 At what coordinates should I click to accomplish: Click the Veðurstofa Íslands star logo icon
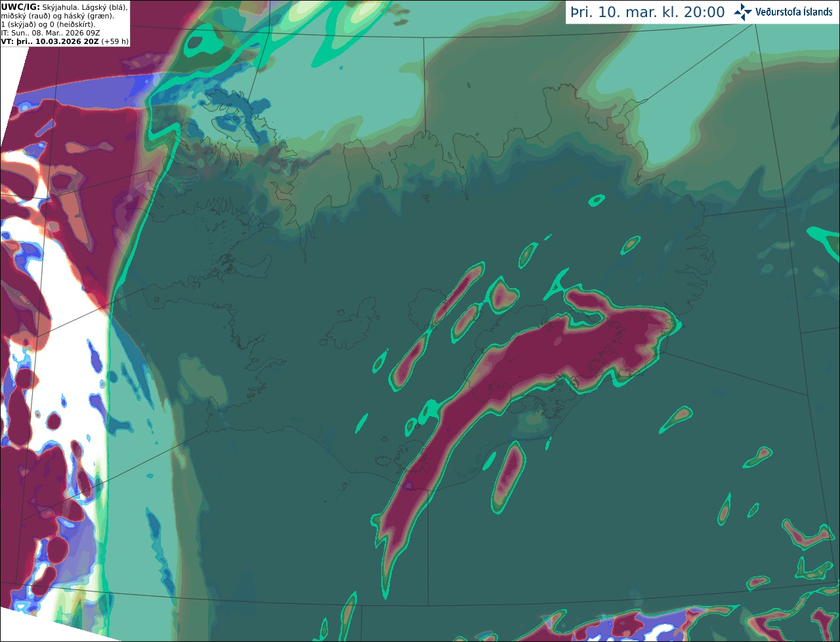[x=743, y=12]
